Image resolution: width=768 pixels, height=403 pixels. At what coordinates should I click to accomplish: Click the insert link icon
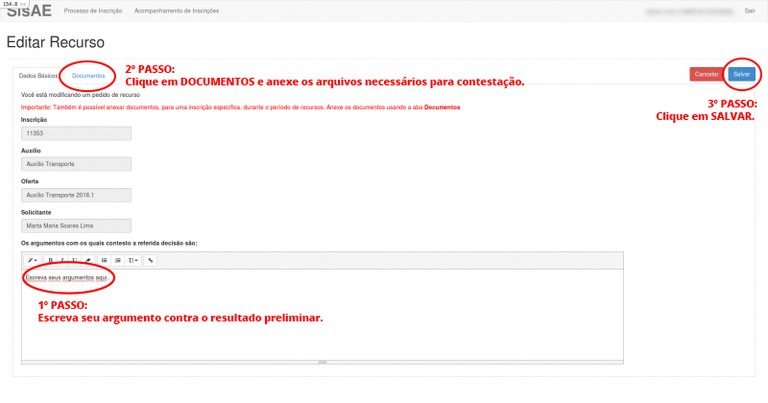(x=151, y=260)
